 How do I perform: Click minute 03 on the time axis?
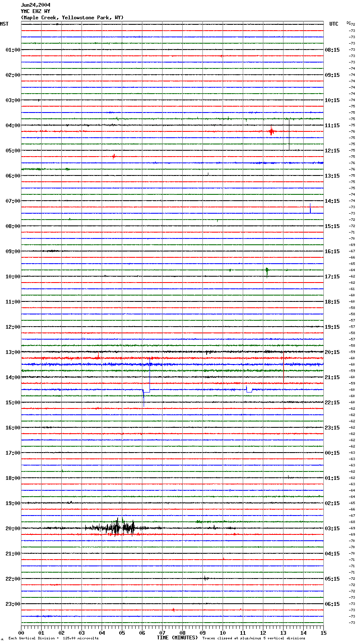click(x=82, y=633)
